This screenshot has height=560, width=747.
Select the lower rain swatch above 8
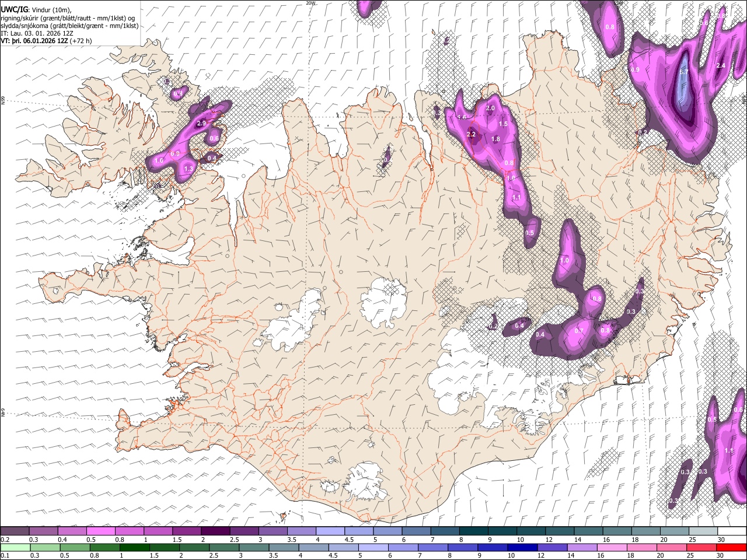463,547
